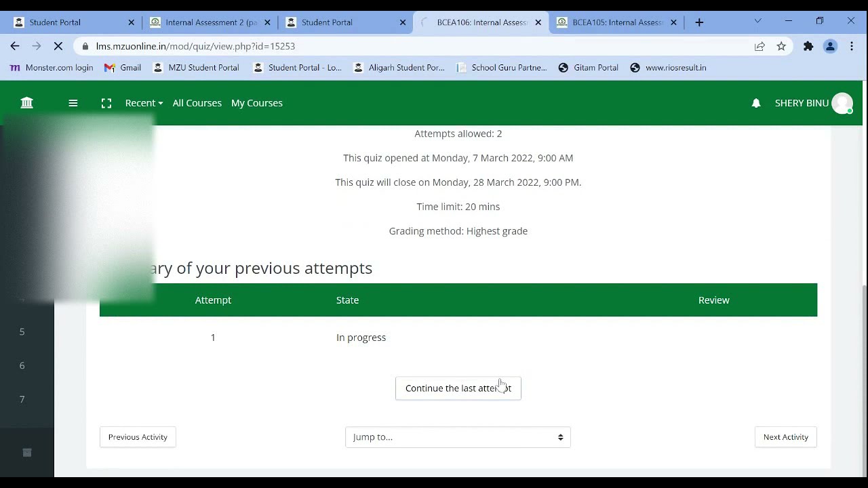Click the Review column header
This screenshot has width=868, height=488.
tap(713, 300)
